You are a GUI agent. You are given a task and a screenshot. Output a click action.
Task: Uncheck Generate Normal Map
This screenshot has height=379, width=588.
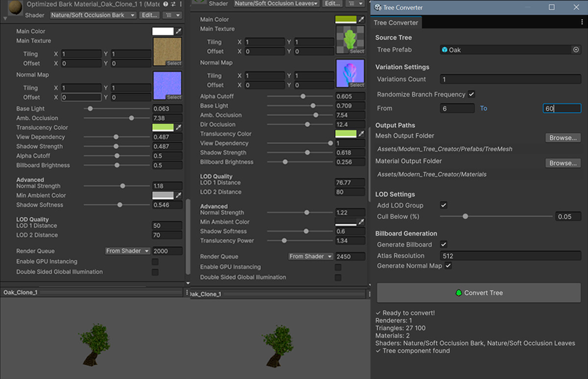point(448,265)
